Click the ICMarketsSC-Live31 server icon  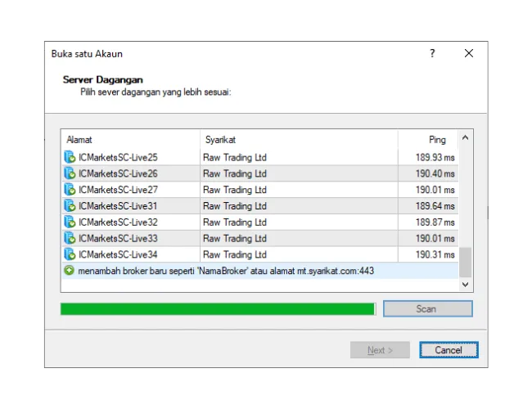tap(70, 206)
